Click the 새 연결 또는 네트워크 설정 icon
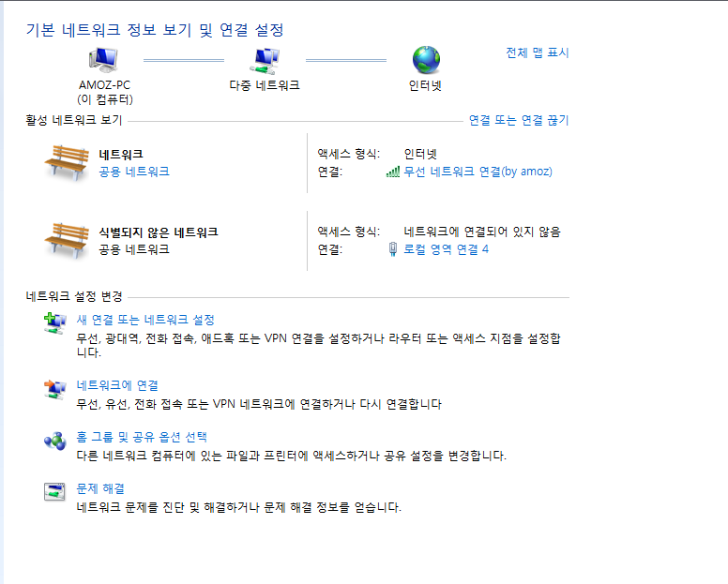Image resolution: width=728 pixels, height=584 pixels. coord(54,322)
